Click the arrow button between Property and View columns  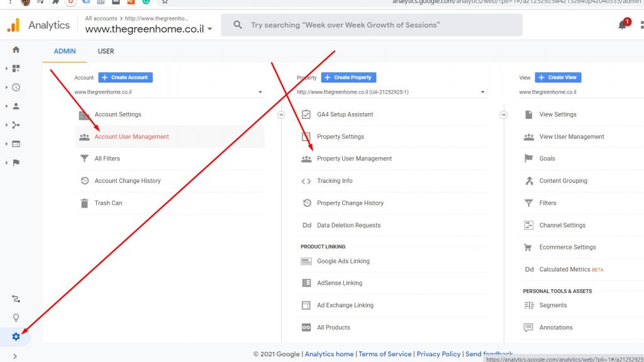504,115
